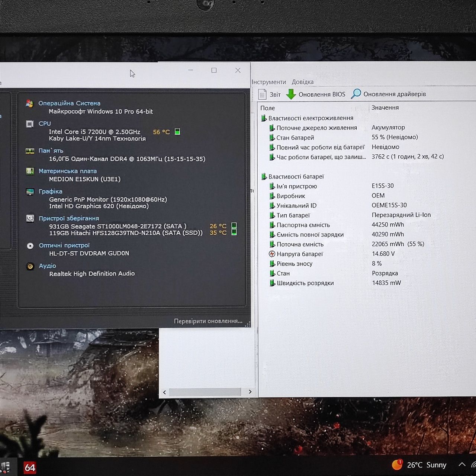Open the Оптичні пристрої section link
This screenshot has height=476, width=476.
[64, 245]
